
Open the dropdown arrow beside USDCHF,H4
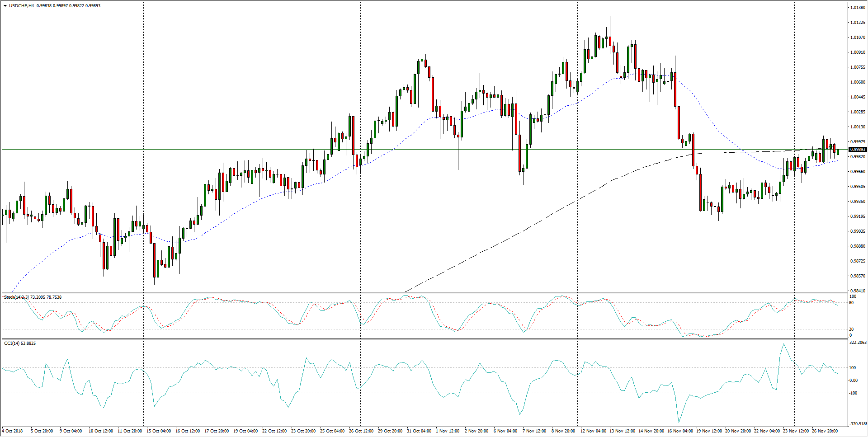tap(5, 6)
